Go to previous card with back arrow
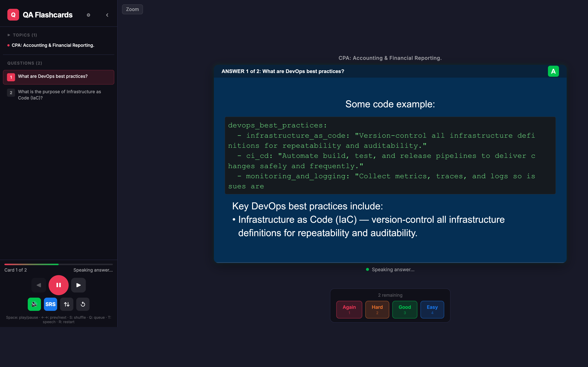588x367 pixels. click(39, 285)
